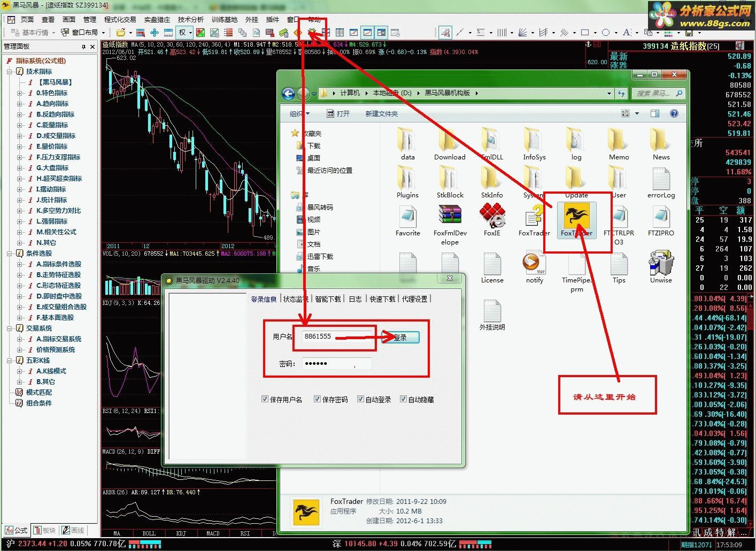756x551 pixels.
Task: Open the 程式化交易 menu
Action: tap(120, 19)
